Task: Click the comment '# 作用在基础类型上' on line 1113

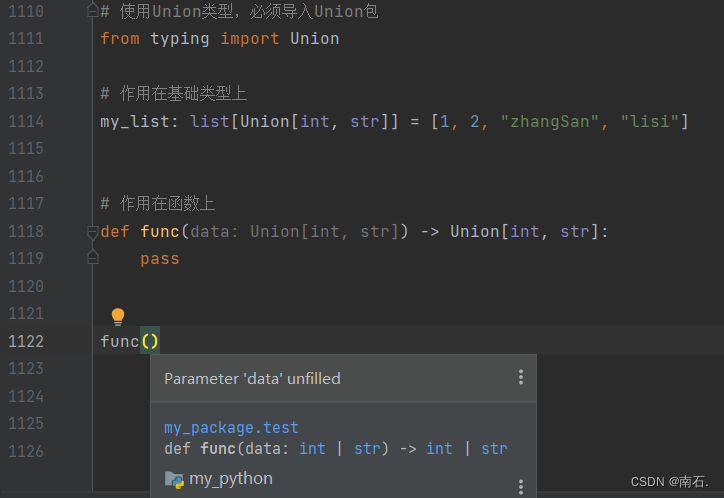Action: click(x=174, y=94)
